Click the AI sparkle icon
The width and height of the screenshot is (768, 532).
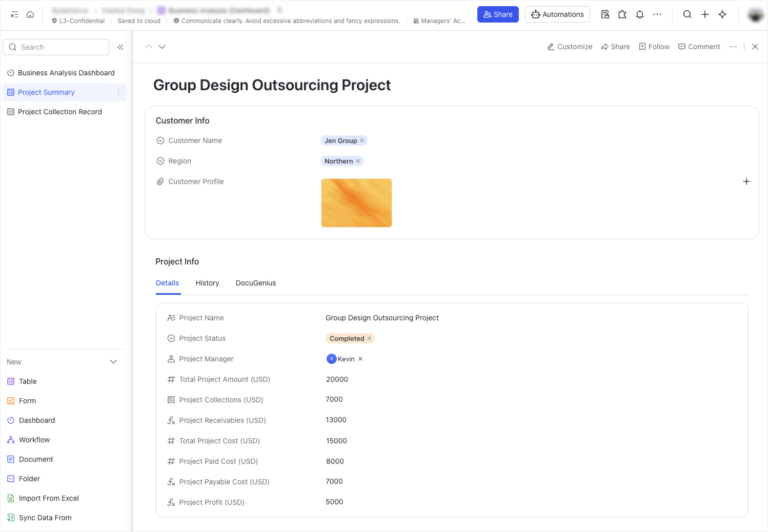click(x=722, y=14)
